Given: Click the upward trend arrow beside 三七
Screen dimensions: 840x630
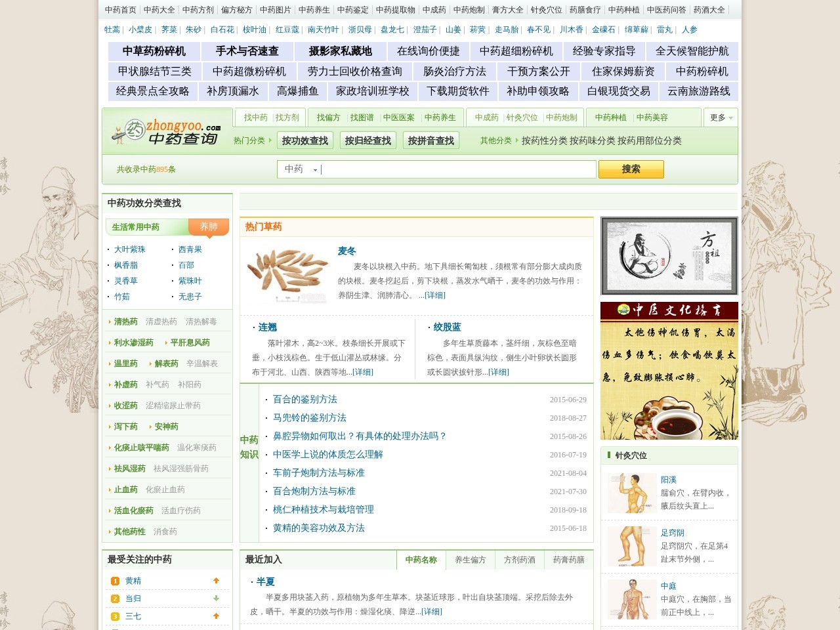Looking at the screenshot, I should coord(215,616).
